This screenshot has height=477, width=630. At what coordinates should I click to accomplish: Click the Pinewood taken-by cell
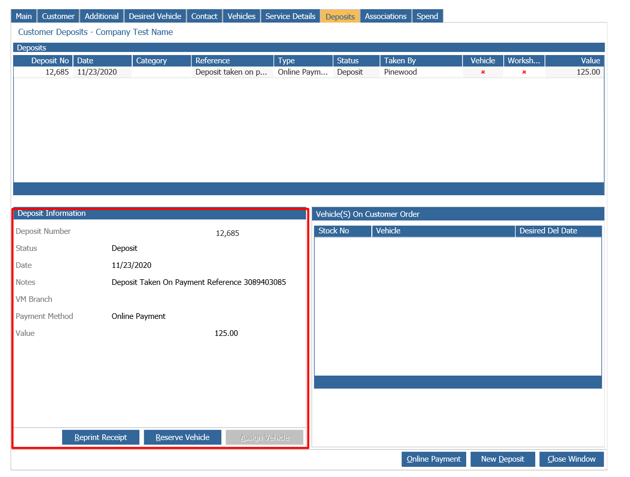pos(421,72)
